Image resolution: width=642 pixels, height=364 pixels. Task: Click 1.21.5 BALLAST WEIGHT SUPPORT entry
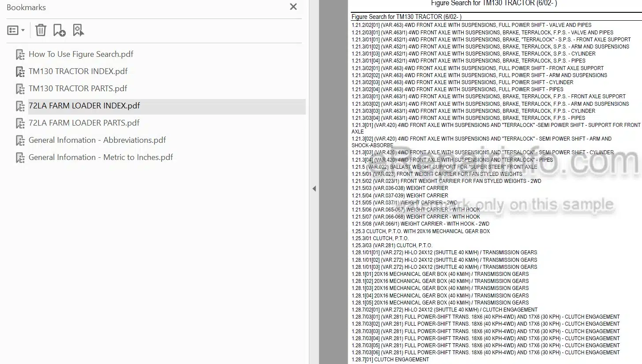pyautogui.click(x=444, y=167)
